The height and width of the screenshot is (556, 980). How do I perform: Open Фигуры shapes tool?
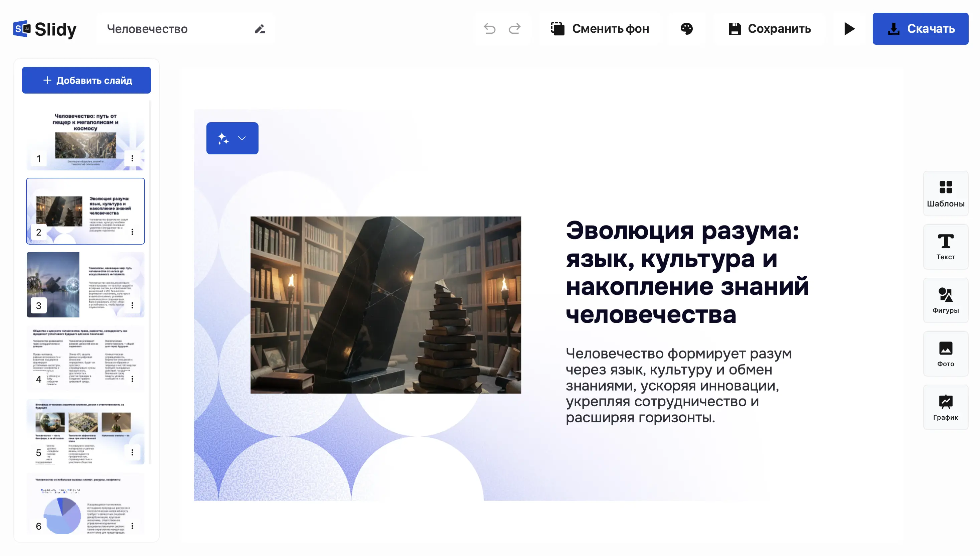point(946,300)
